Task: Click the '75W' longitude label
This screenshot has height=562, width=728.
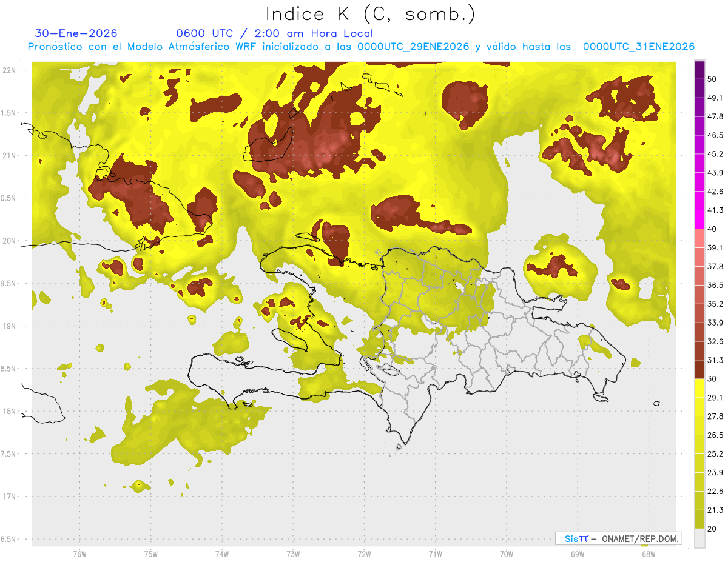Action: tap(151, 554)
